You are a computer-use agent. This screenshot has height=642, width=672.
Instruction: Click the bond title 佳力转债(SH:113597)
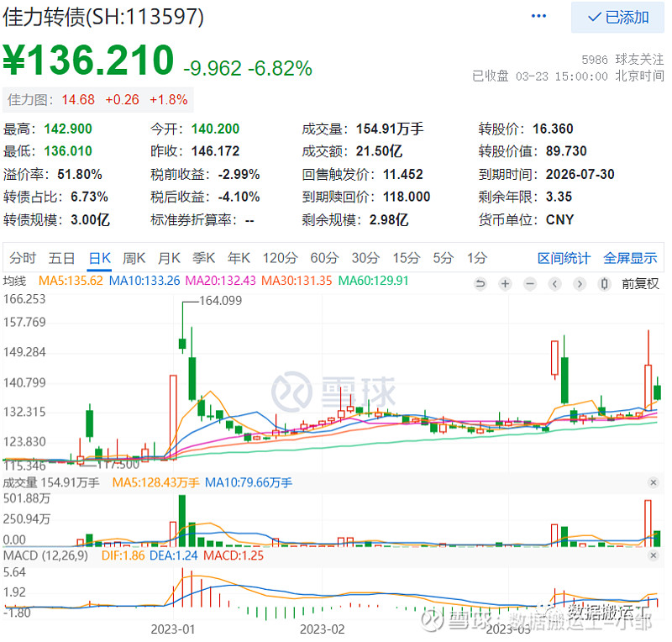(x=103, y=17)
